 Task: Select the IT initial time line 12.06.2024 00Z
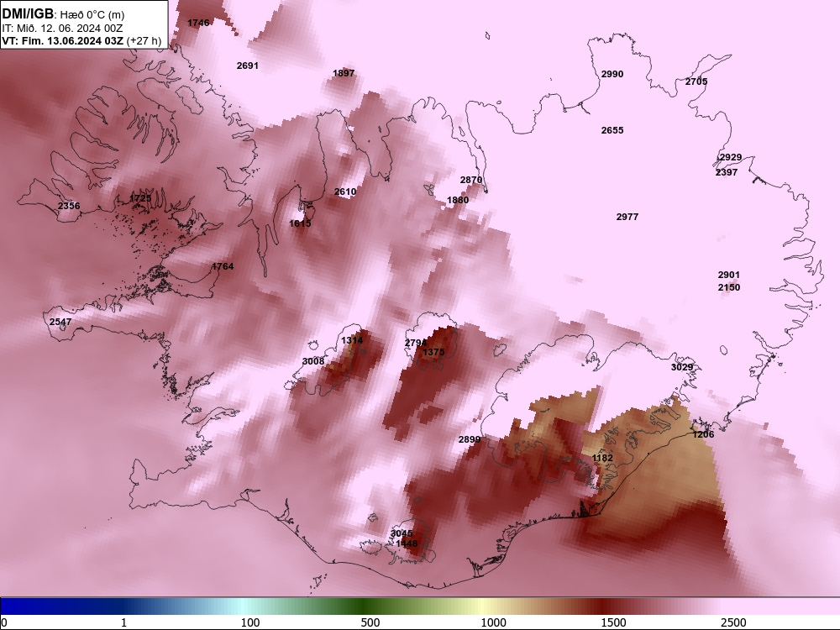(63, 29)
